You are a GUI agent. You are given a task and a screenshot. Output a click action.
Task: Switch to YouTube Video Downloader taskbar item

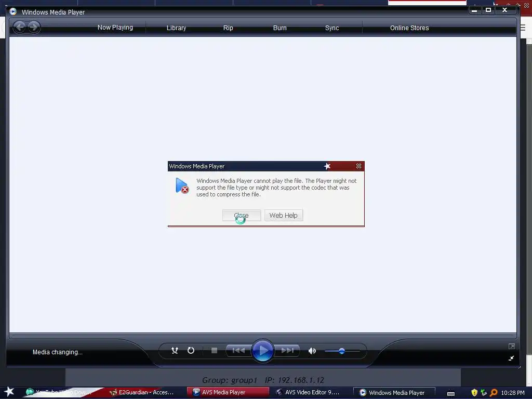point(59,392)
